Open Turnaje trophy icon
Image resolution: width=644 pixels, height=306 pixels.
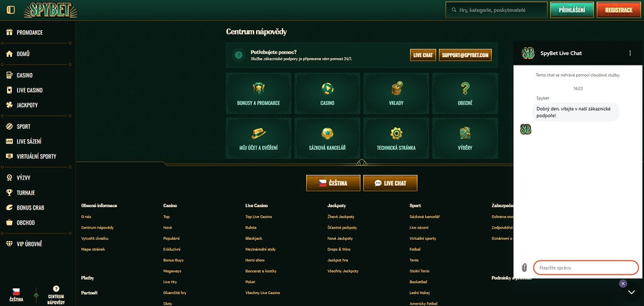[9, 193]
